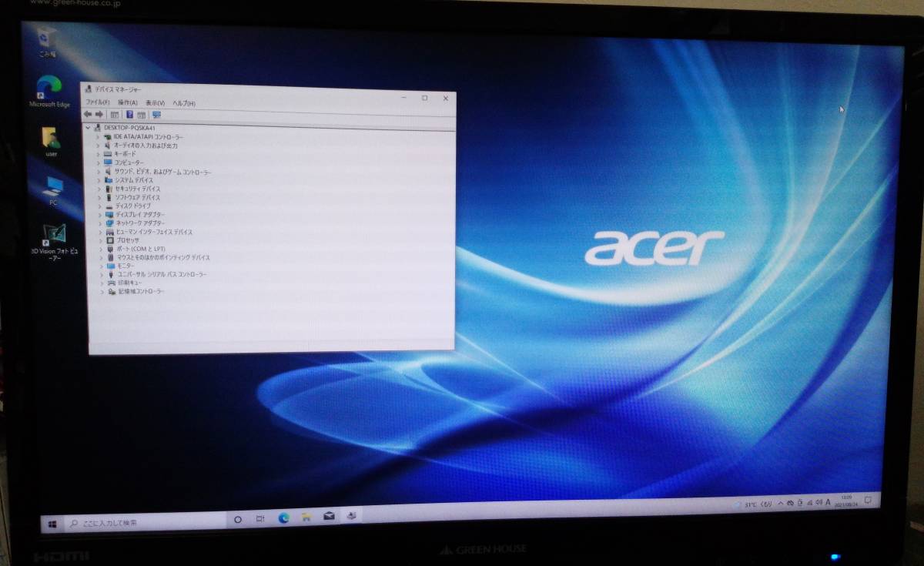Select the モニター row

(x=119, y=266)
